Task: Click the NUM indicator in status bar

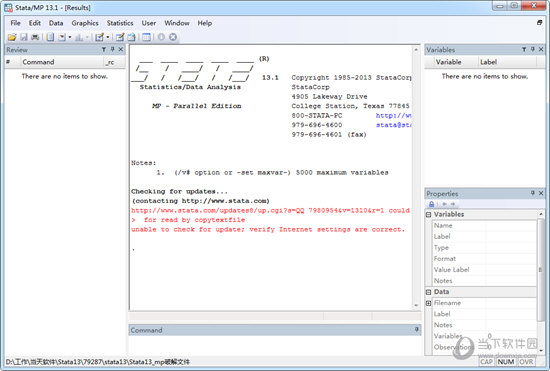Action: coord(506,362)
